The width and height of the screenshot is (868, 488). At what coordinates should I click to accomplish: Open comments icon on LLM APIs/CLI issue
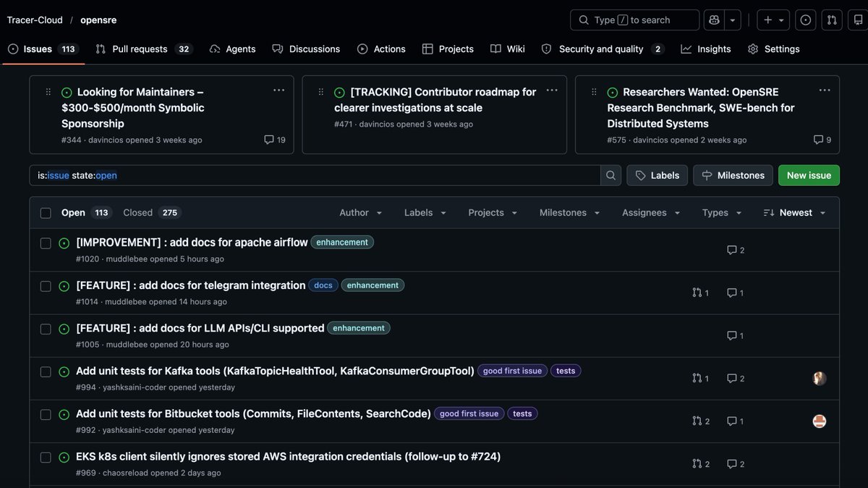click(736, 335)
